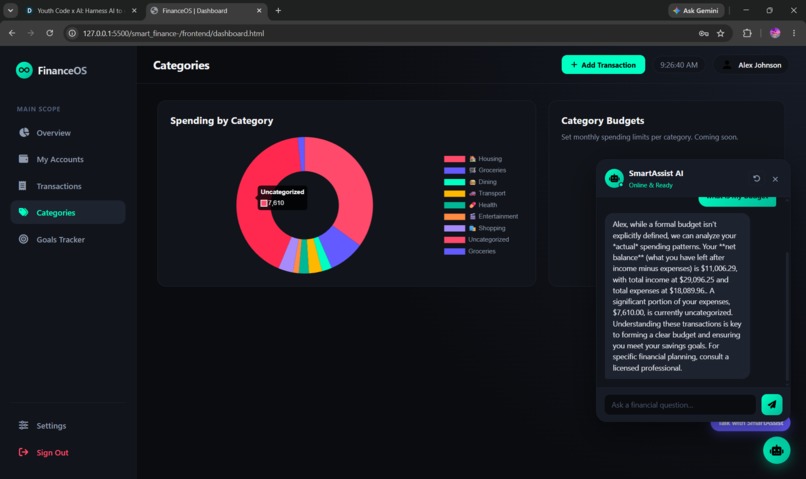Screen dimensions: 806x479
Task: Toggle the Entertainment legend entry
Action: pyautogui.click(x=481, y=216)
